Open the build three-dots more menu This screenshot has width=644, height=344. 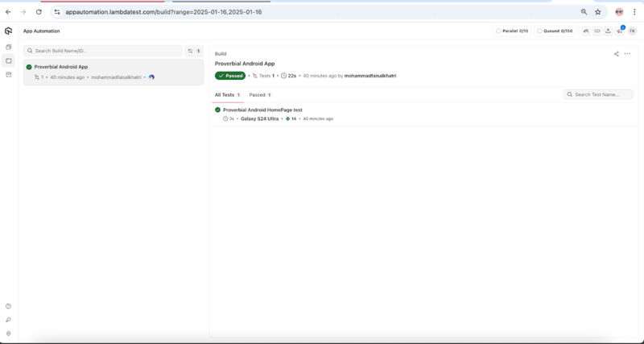coord(627,54)
